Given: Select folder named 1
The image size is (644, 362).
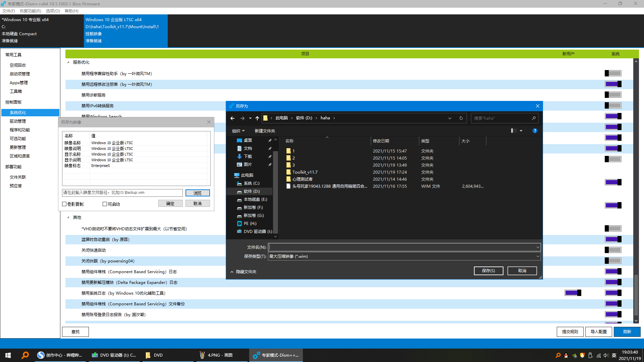Looking at the screenshot, I should [x=293, y=151].
